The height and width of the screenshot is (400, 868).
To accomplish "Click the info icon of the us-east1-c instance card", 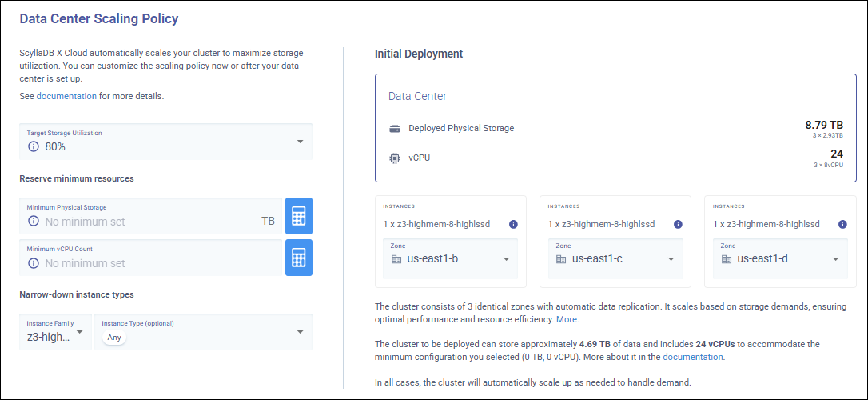I will tap(678, 224).
